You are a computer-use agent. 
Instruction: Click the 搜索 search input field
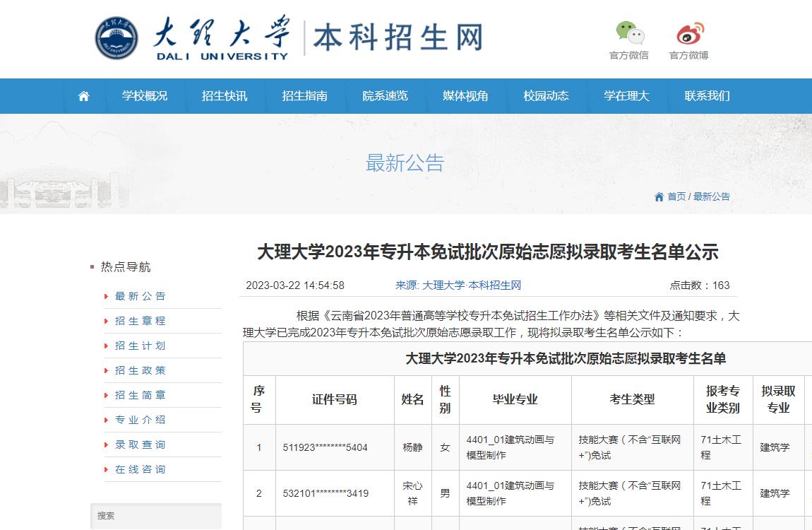(156, 515)
